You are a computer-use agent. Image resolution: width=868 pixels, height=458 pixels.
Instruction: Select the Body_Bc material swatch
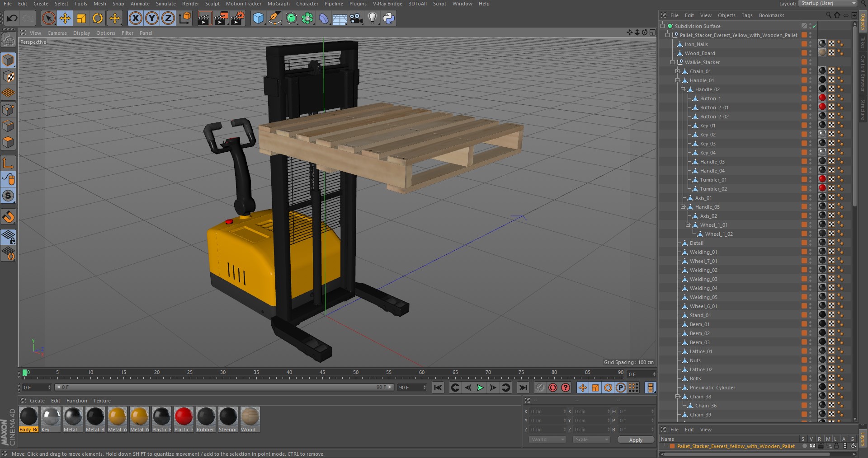click(x=29, y=419)
